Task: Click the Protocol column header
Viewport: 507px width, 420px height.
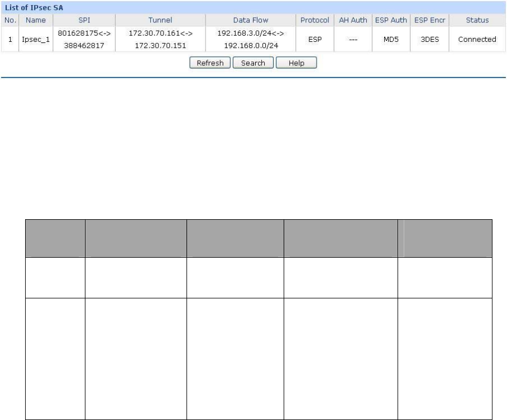Action: [x=315, y=20]
